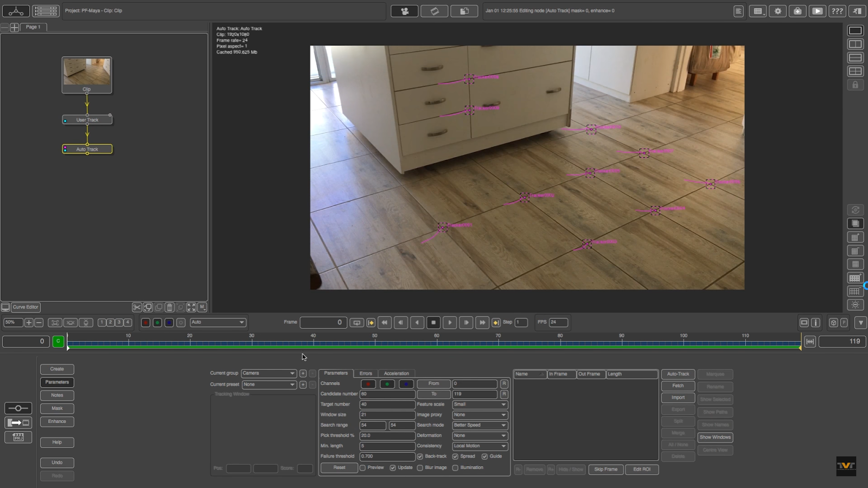This screenshot has width=868, height=488.
Task: Select top-bottom split viewer layout
Action: pos(856,57)
